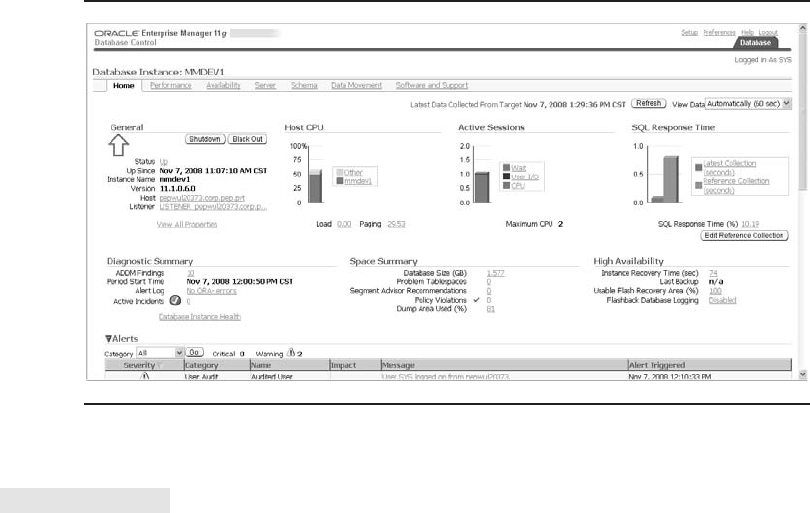Open the View Data refresh interval dropdown
The image size is (810, 513).
748,104
